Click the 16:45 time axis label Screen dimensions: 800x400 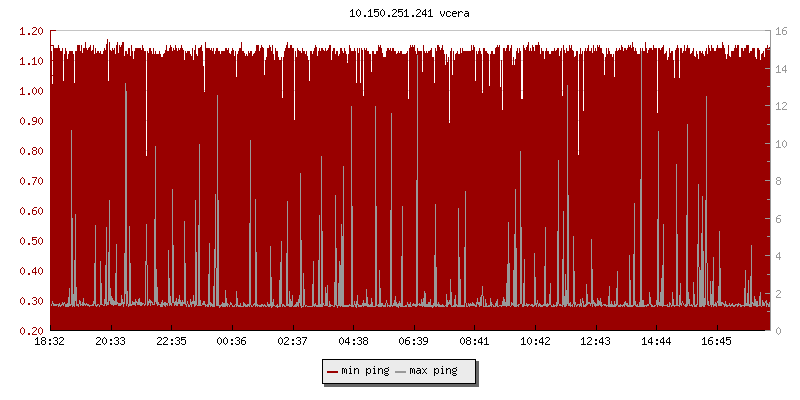716,342
